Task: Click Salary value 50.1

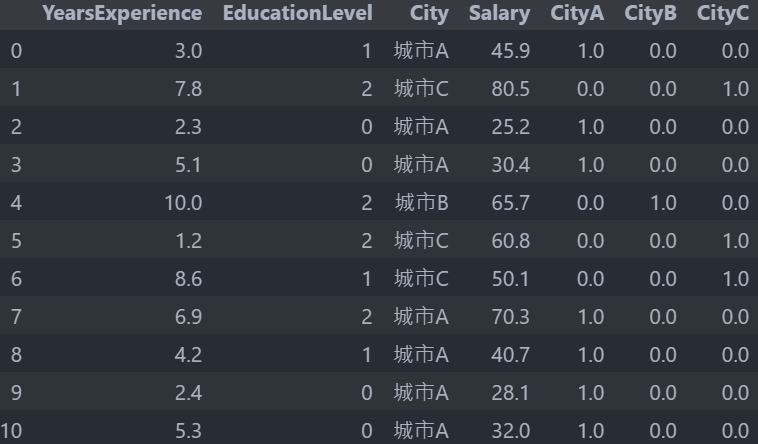Action: click(511, 279)
